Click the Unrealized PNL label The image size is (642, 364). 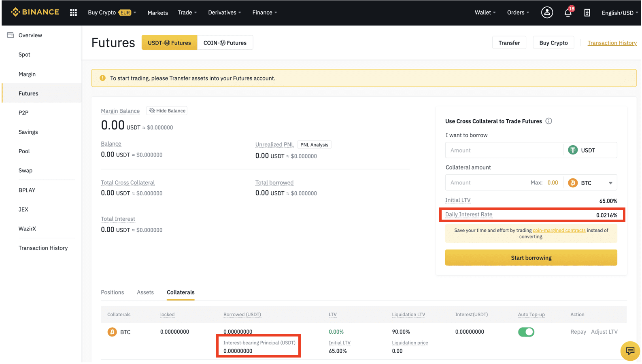point(274,144)
